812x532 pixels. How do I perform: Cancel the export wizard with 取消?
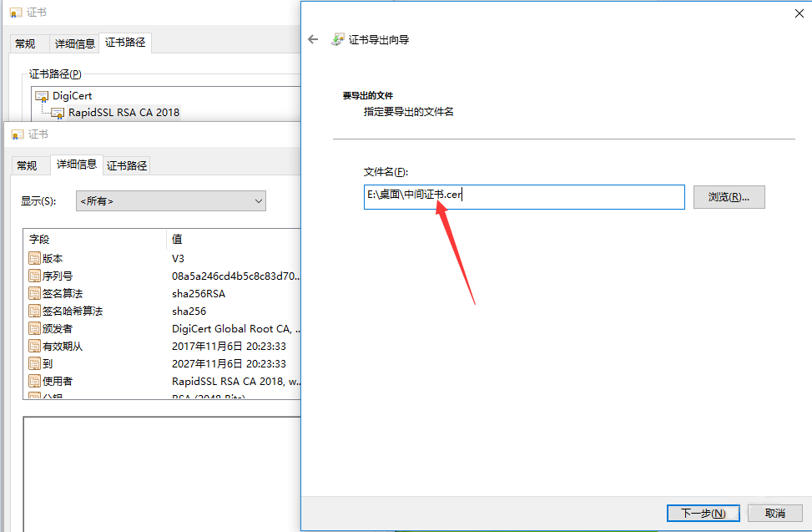774,513
